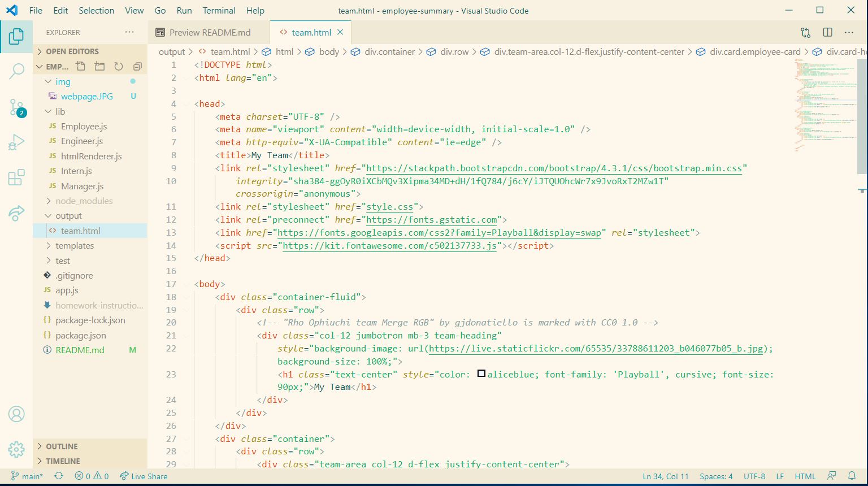Viewport: 868px width, 486px height.
Task: Open package-lock.json file
Action: (90, 320)
